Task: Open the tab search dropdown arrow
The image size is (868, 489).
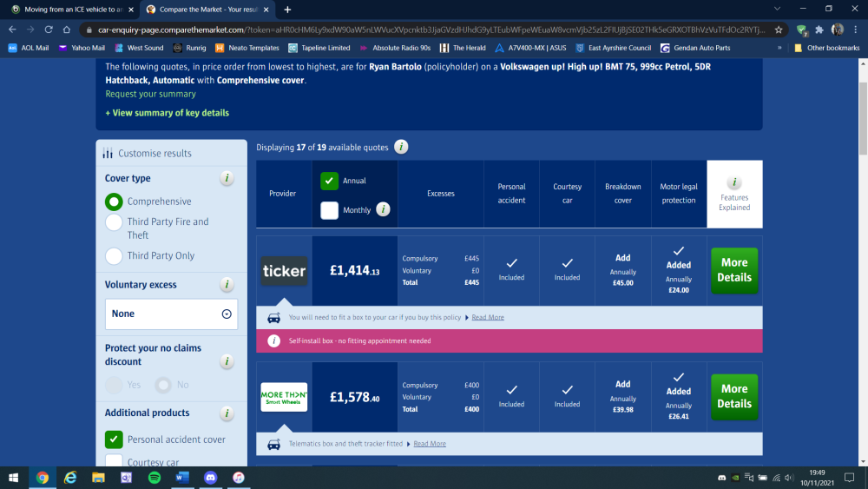Action: coord(777,9)
